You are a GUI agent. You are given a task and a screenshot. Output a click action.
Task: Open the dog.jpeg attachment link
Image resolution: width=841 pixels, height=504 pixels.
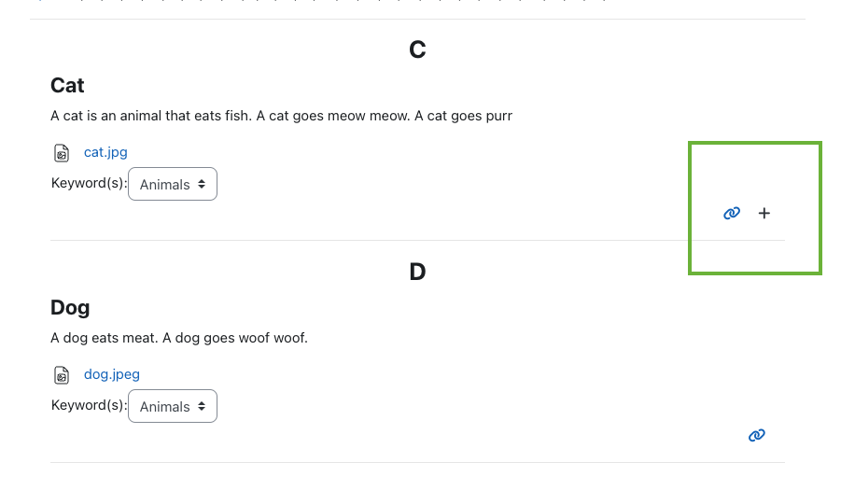(112, 374)
